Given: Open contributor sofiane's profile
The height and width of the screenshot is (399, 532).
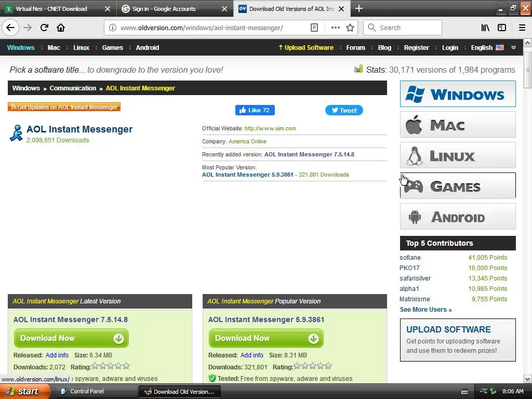Looking at the screenshot, I should pyautogui.click(x=410, y=258).
